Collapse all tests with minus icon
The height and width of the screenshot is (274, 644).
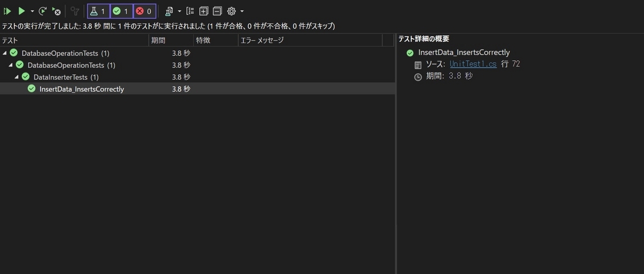pyautogui.click(x=217, y=11)
